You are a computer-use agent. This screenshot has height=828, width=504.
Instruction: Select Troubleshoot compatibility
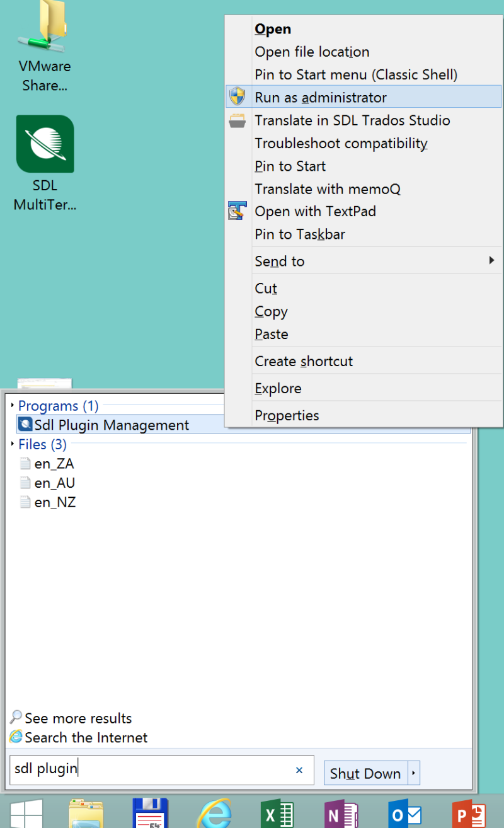[x=364, y=143]
